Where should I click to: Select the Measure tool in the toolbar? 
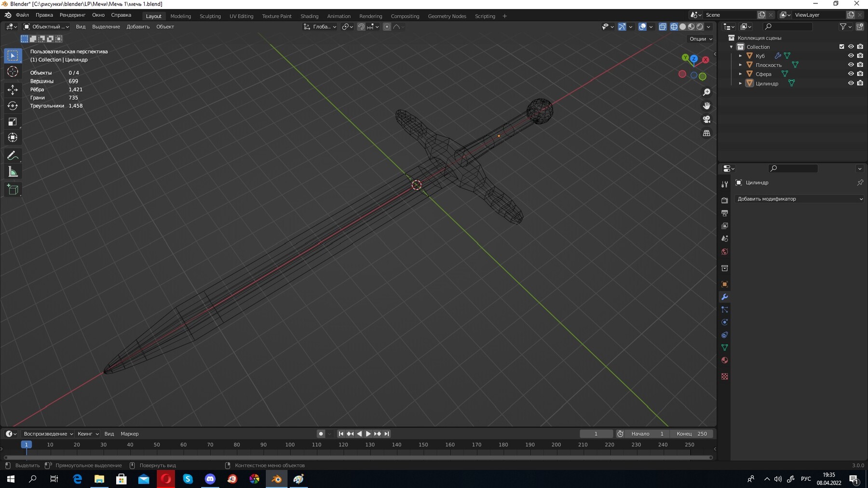(13, 171)
